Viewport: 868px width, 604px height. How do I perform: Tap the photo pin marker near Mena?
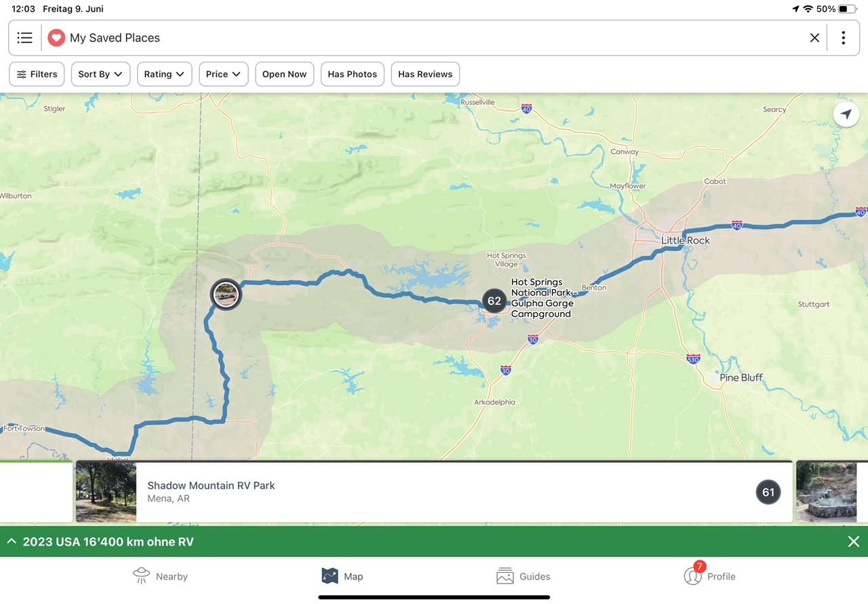pyautogui.click(x=226, y=295)
